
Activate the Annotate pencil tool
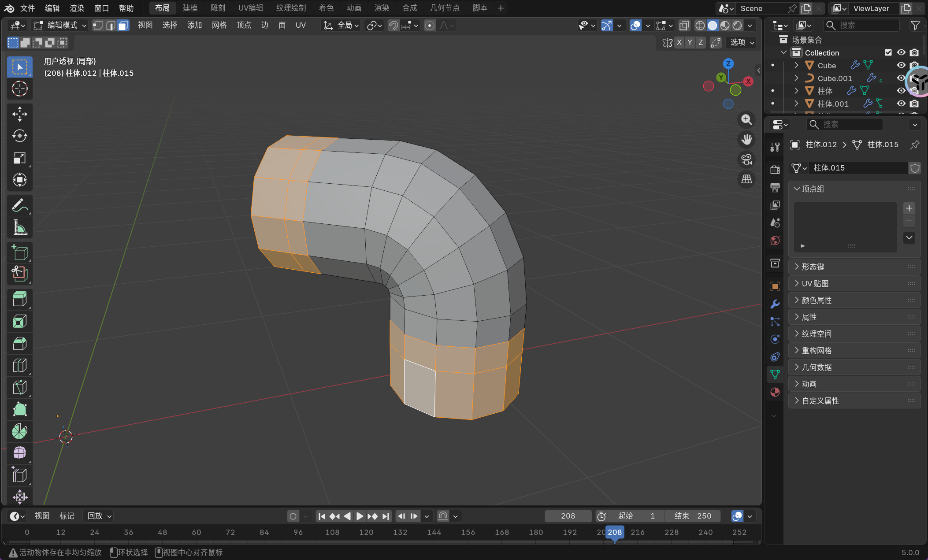(19, 205)
